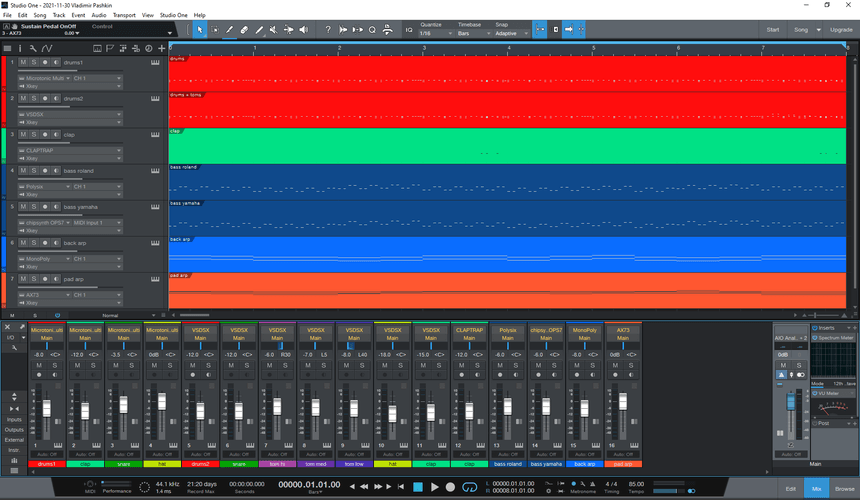Toggle the Loop transport button
Screen dimensions: 860x500
point(469,487)
